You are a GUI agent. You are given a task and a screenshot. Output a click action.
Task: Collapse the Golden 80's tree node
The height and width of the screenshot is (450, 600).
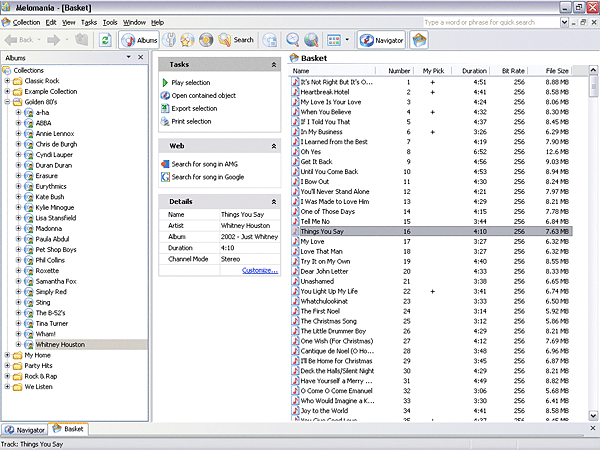coord(7,102)
